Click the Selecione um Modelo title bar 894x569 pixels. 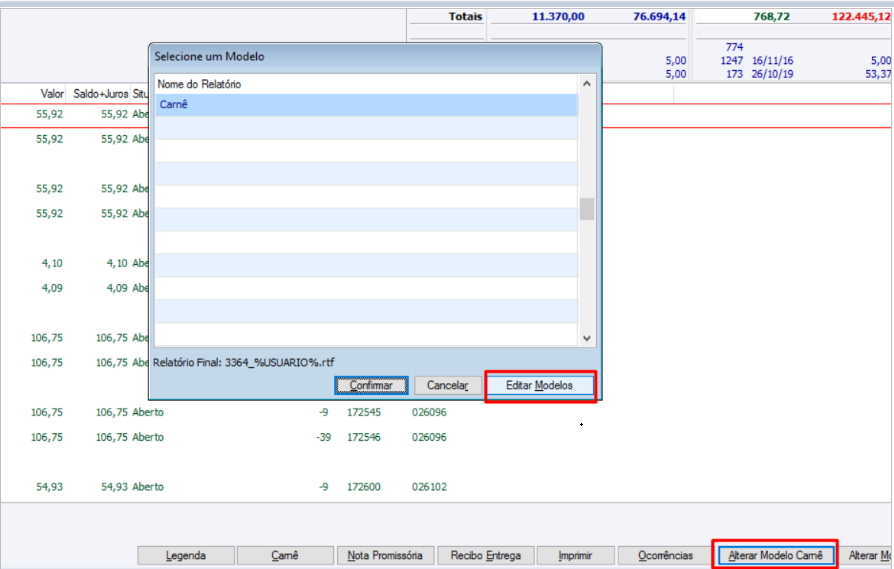[x=375, y=56]
